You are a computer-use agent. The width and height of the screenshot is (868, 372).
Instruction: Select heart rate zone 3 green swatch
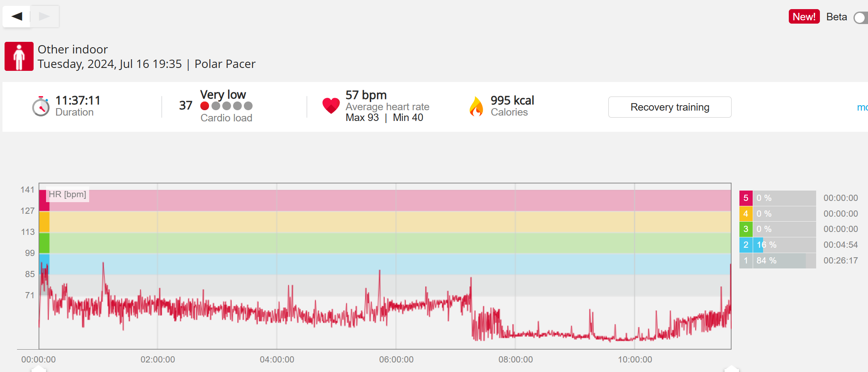coord(746,229)
